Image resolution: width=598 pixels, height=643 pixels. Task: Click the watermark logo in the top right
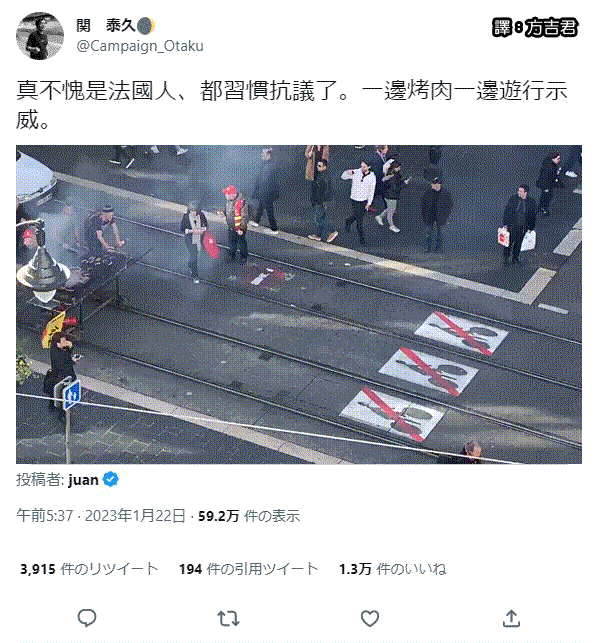[x=535, y=27]
